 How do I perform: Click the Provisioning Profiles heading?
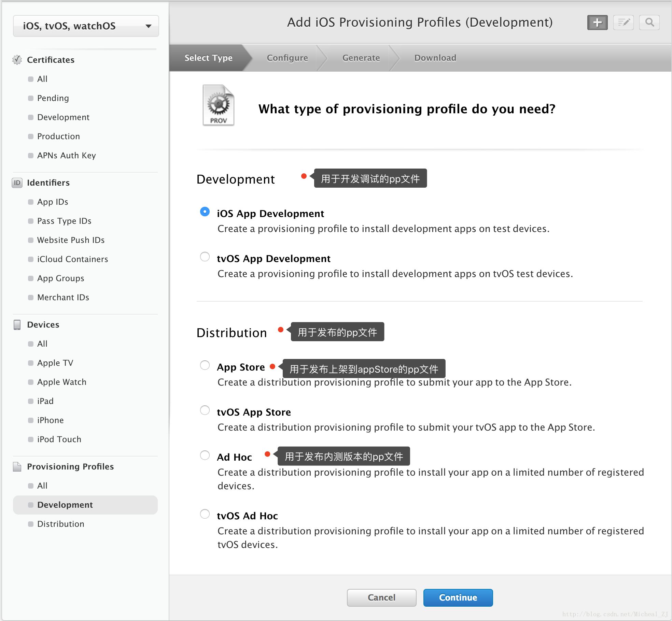click(70, 466)
